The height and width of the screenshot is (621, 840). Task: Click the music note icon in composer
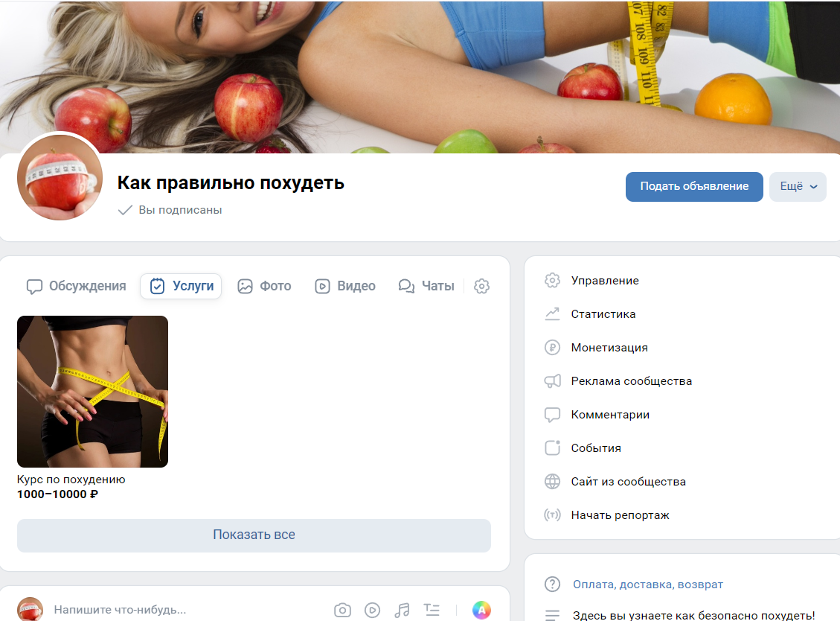402,610
